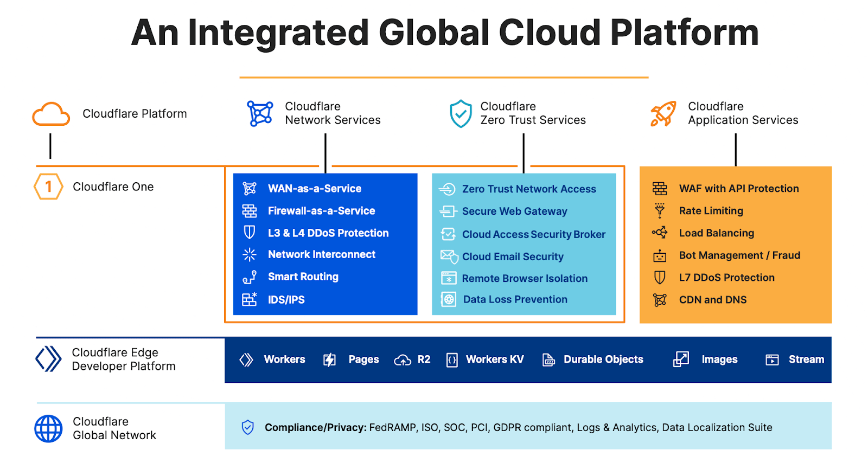Viewport: 868px width, 456px height.
Task: Click the WAF with API Protection text
Action: point(739,189)
